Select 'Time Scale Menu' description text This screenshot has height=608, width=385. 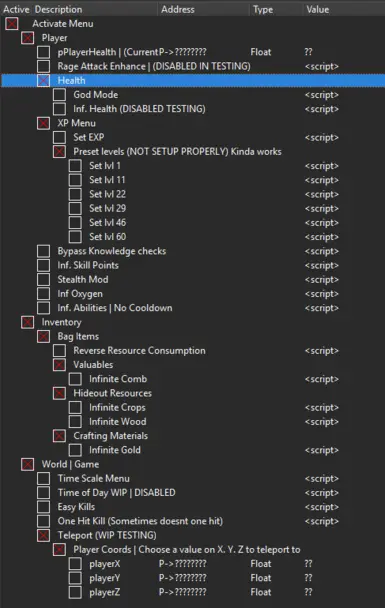pyautogui.click(x=94, y=478)
